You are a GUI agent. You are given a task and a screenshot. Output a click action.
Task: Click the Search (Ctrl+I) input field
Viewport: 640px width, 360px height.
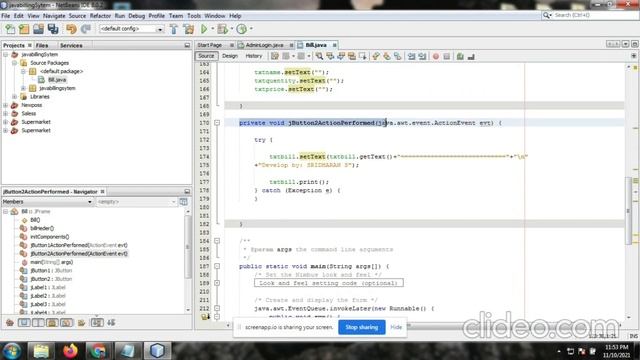tap(595, 15)
